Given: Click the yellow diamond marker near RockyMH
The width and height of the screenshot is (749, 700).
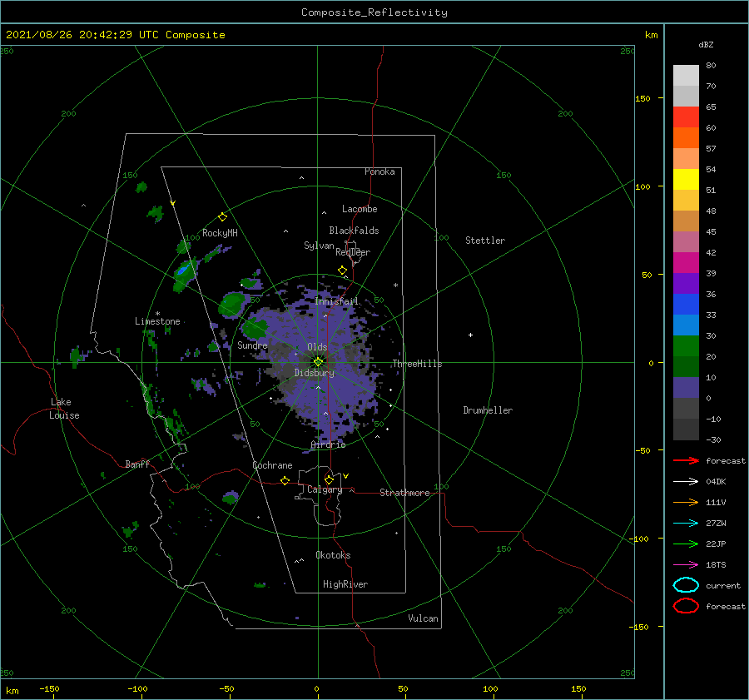Looking at the screenshot, I should coord(222,217).
